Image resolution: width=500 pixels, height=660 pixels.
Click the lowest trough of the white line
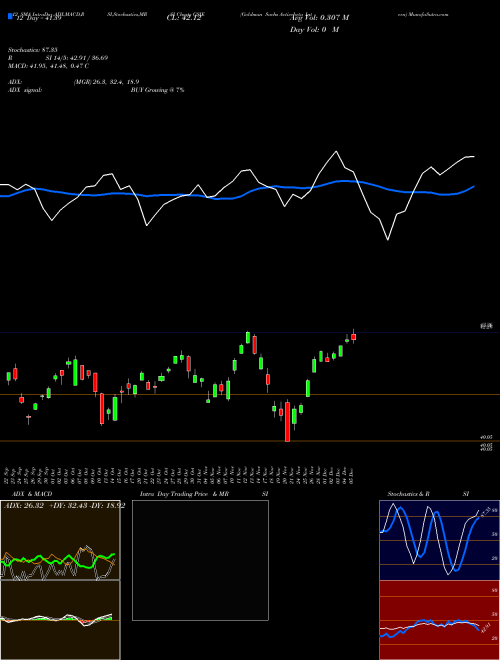[x=388, y=240]
